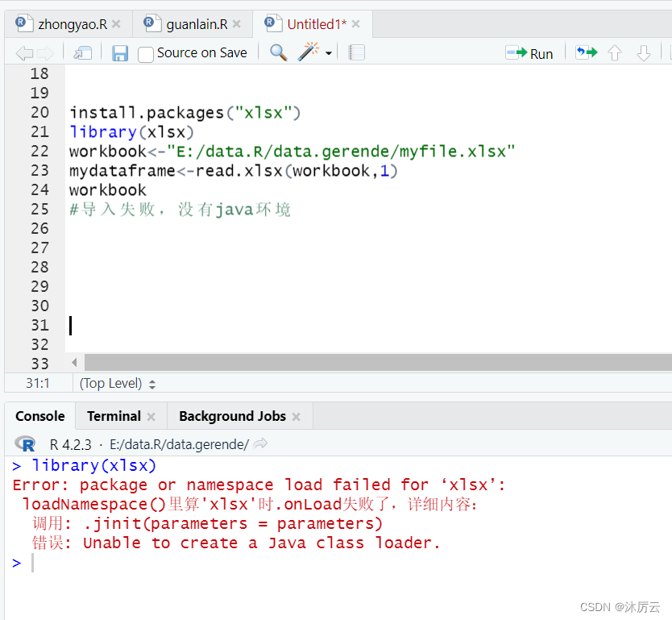Close the Background Jobs tab
The image size is (672, 620).
click(x=297, y=417)
